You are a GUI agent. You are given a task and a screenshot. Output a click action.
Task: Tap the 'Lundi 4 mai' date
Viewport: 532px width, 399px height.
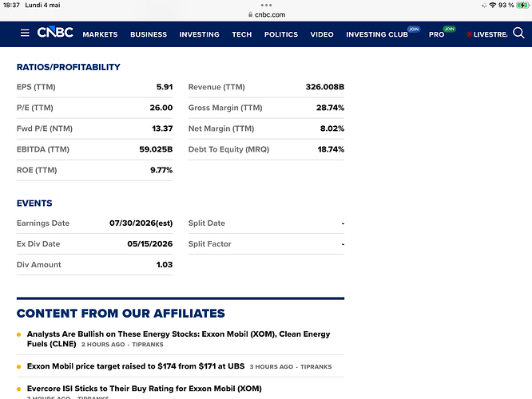(x=43, y=5)
